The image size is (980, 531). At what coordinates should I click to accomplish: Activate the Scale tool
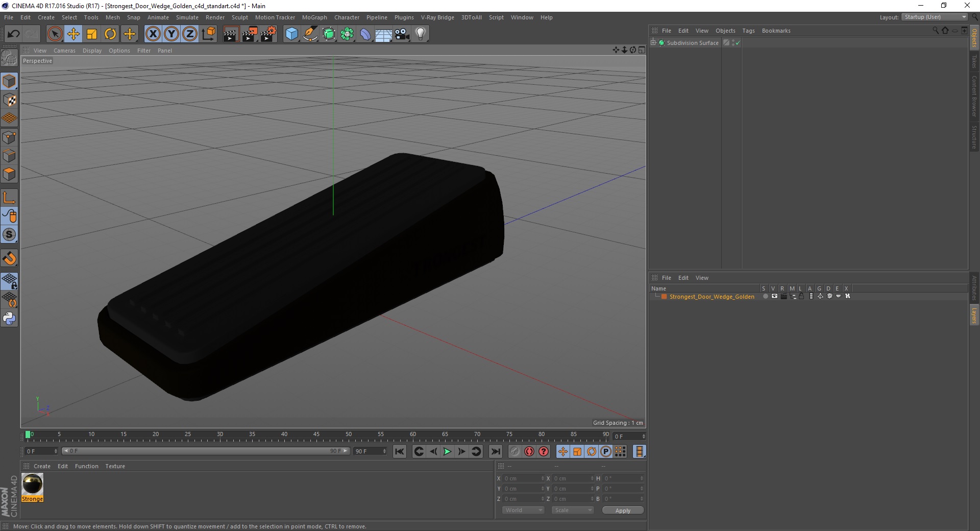coord(92,34)
